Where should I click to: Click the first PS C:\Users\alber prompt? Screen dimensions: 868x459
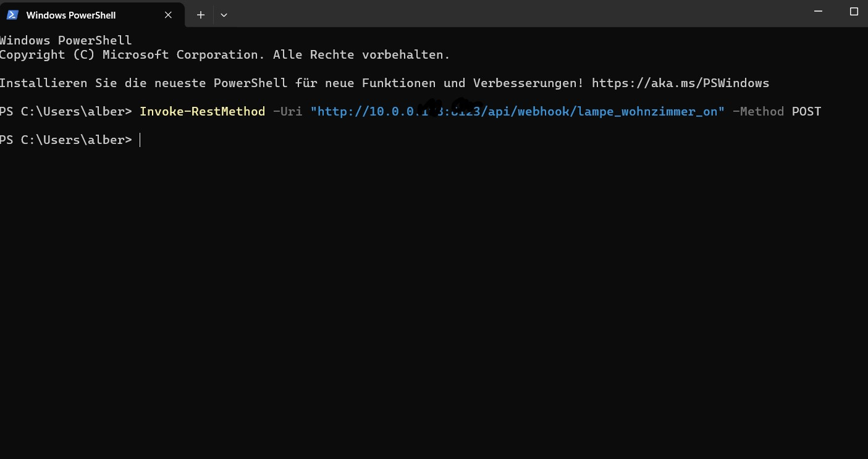(x=65, y=112)
